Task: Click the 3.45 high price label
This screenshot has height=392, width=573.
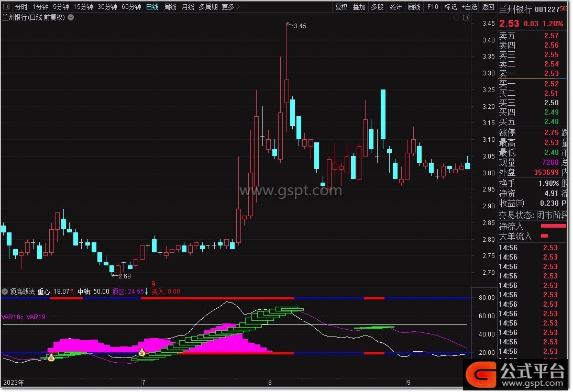Action: point(300,26)
